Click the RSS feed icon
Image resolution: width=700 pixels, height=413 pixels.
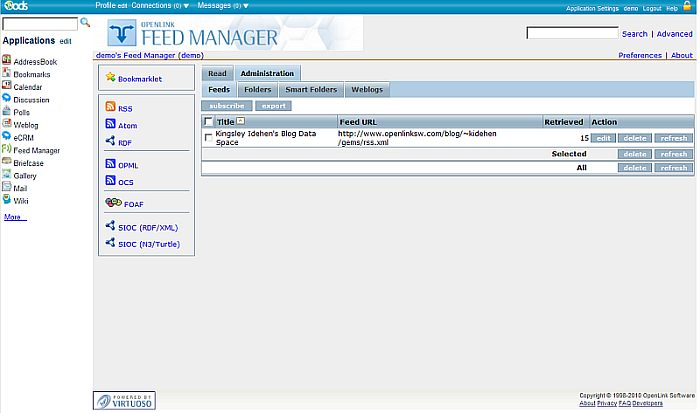click(x=110, y=107)
